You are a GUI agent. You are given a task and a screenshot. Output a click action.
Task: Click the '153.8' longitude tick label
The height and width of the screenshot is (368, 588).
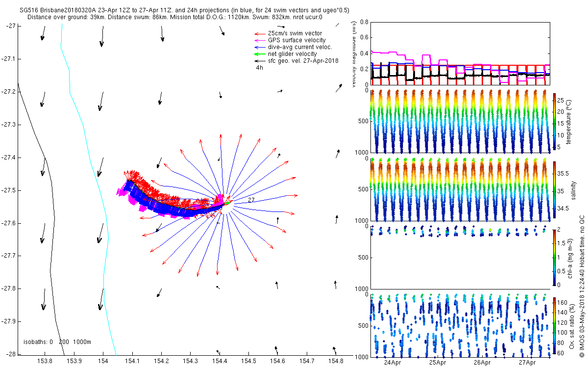45,362
